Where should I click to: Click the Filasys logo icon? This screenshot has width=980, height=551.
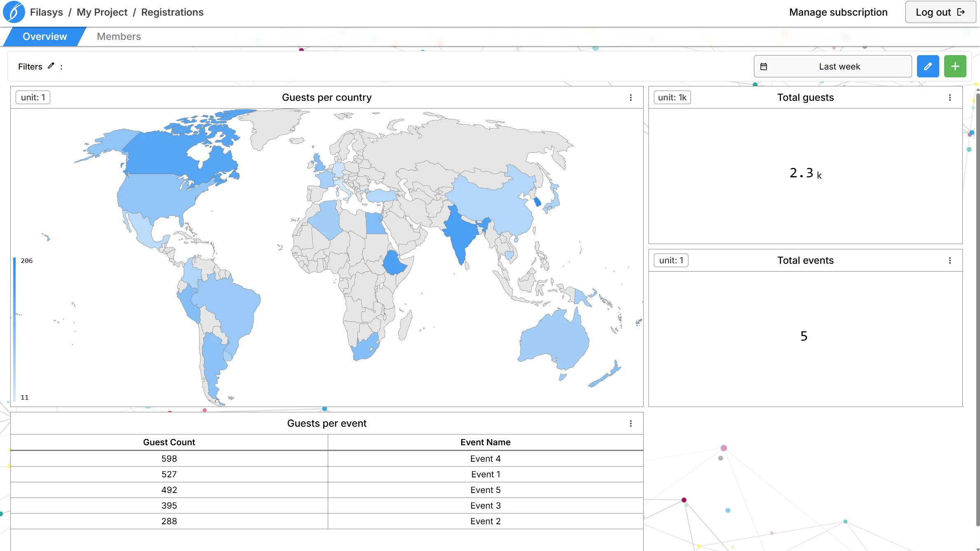click(14, 12)
